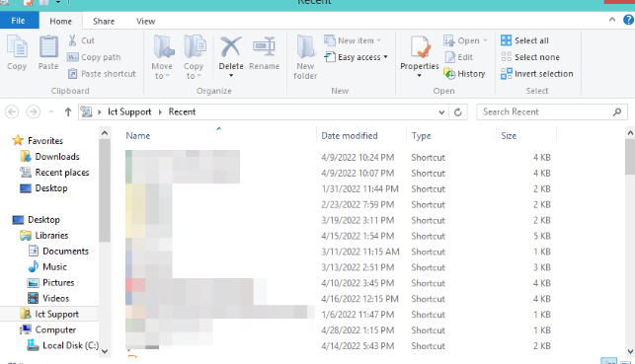The image size is (635, 364).
Task: Switch to the View ribbon tab
Action: pyautogui.click(x=145, y=22)
